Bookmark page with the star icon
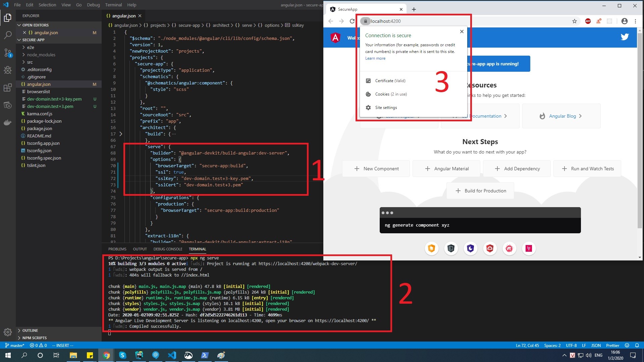 (x=575, y=21)
